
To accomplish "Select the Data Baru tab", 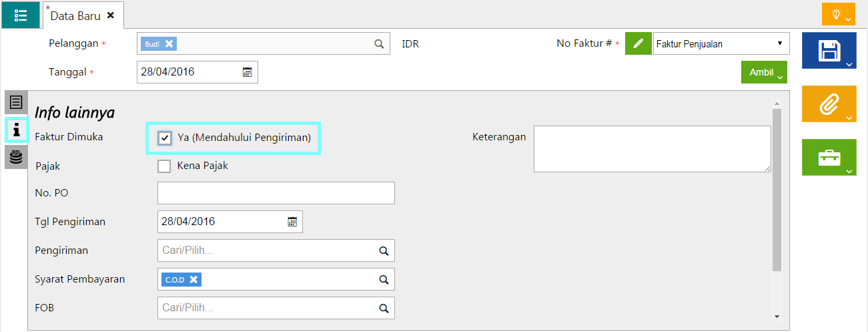I will tap(75, 15).
